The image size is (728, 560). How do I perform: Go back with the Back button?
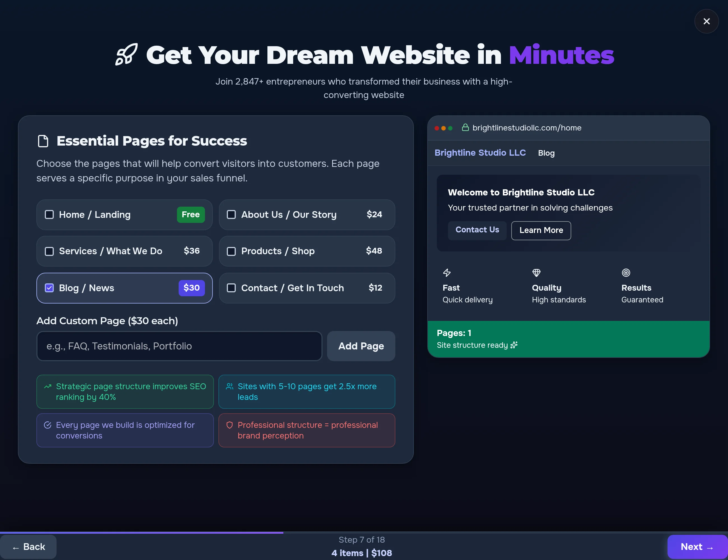click(28, 547)
